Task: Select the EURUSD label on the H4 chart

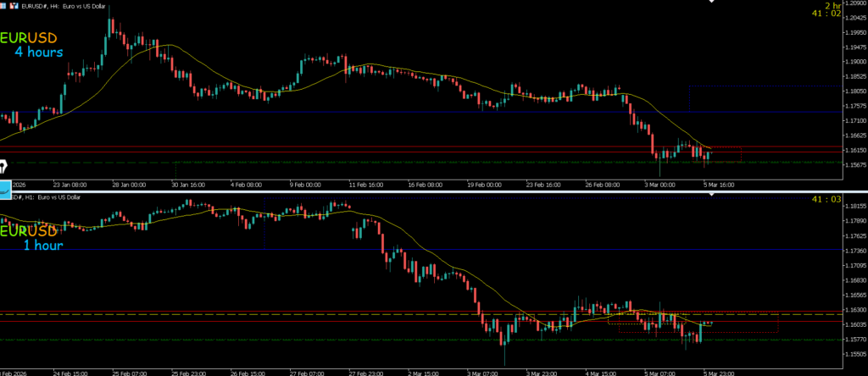Action: click(x=29, y=38)
